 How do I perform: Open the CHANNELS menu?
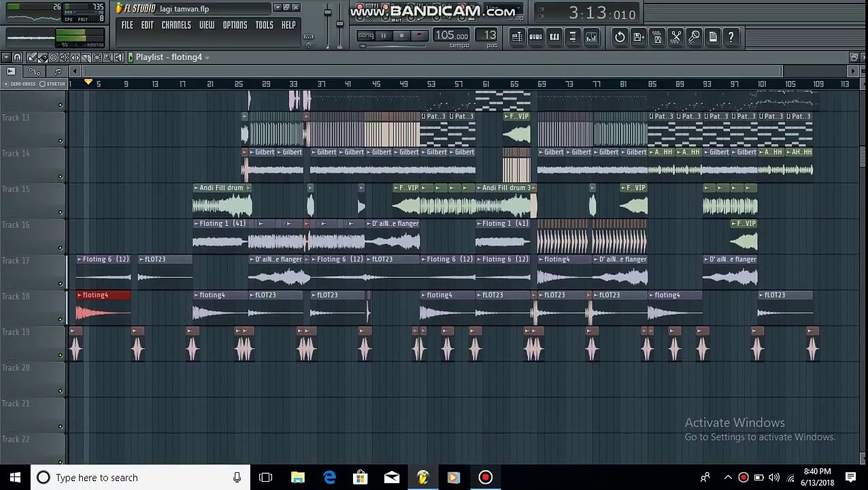click(x=176, y=25)
